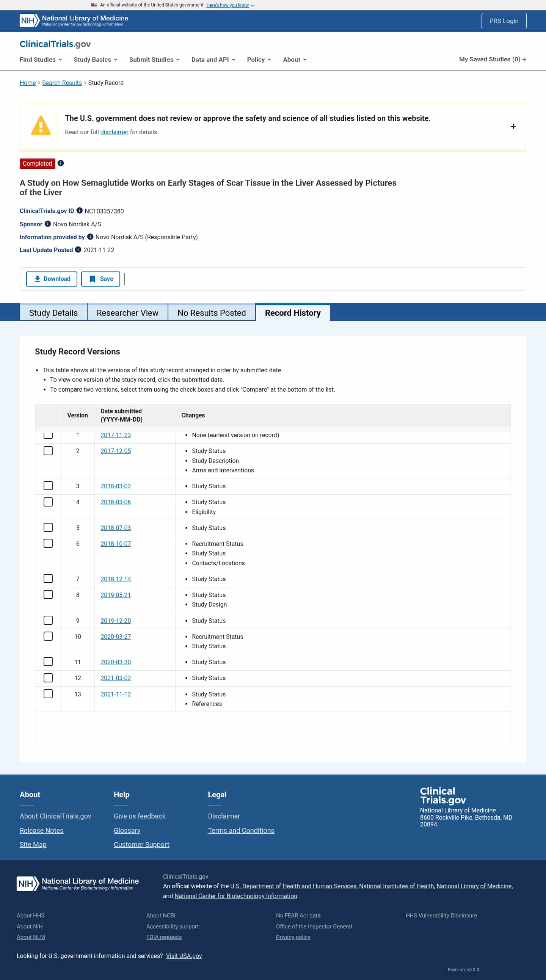Open the Researcher View tab
Image resolution: width=546 pixels, height=980 pixels.
127,313
